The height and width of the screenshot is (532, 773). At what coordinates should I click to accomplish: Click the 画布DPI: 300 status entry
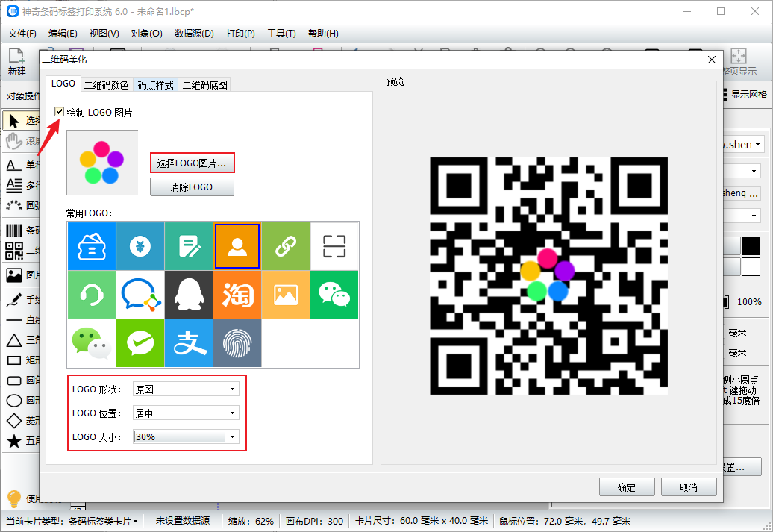tap(315, 521)
